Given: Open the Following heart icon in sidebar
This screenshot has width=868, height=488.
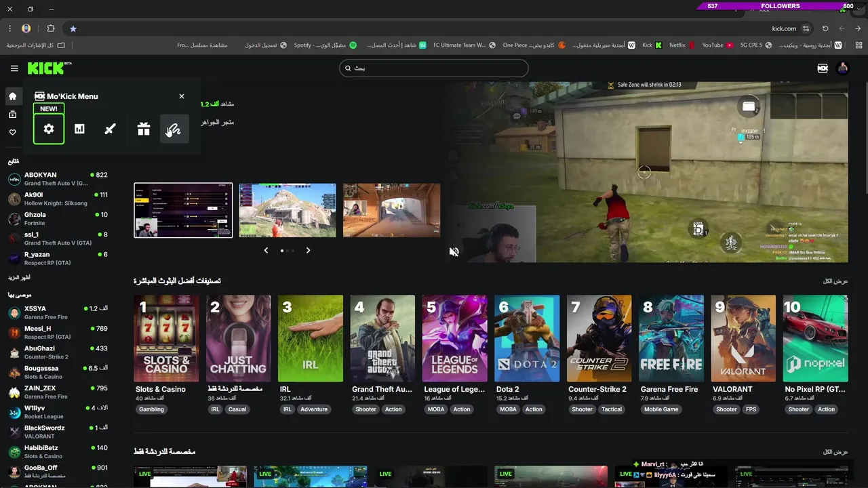Looking at the screenshot, I should coord(12,132).
